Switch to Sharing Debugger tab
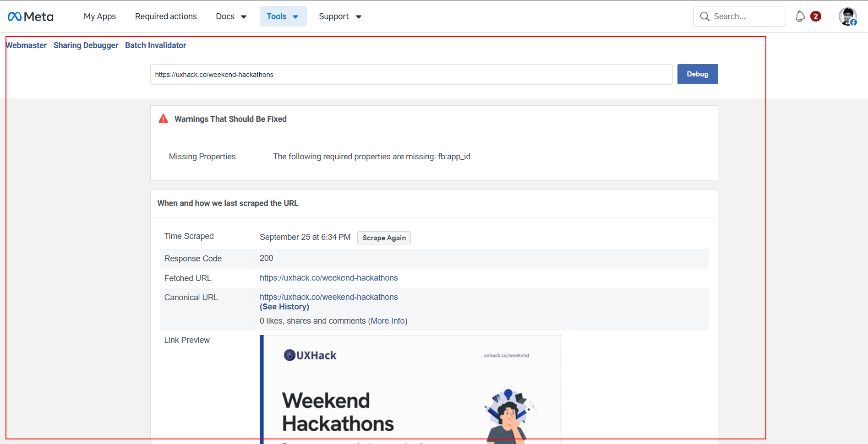The image size is (868, 444). [86, 45]
